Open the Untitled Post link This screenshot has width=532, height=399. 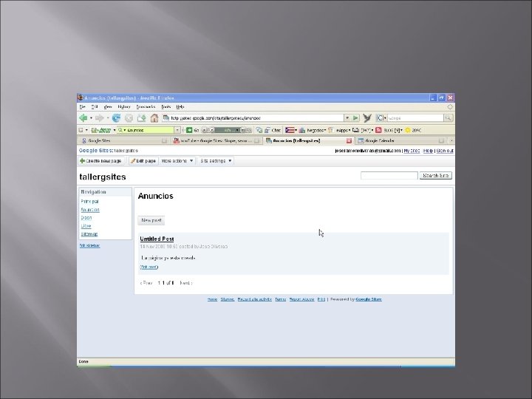[x=157, y=239]
